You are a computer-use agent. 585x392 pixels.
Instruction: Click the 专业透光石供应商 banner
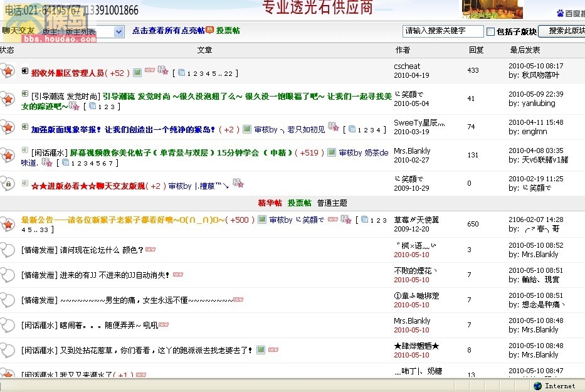[317, 8]
